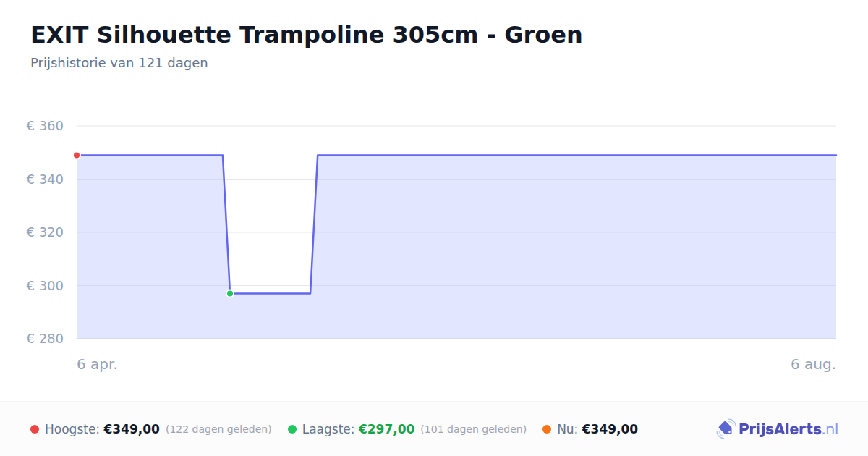Click the PrijsAlerts tag logo icon
868x456 pixels.
tap(726, 429)
